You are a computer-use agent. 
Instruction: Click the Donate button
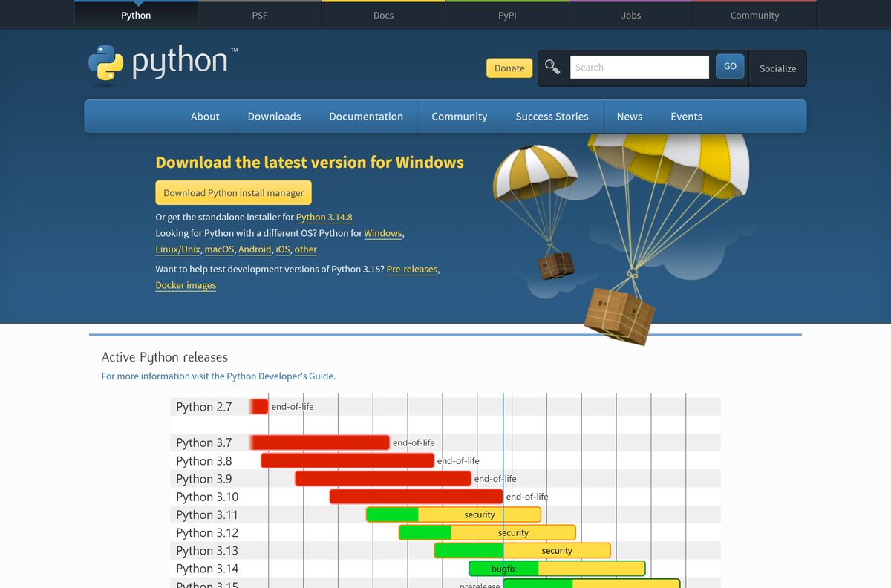point(509,68)
